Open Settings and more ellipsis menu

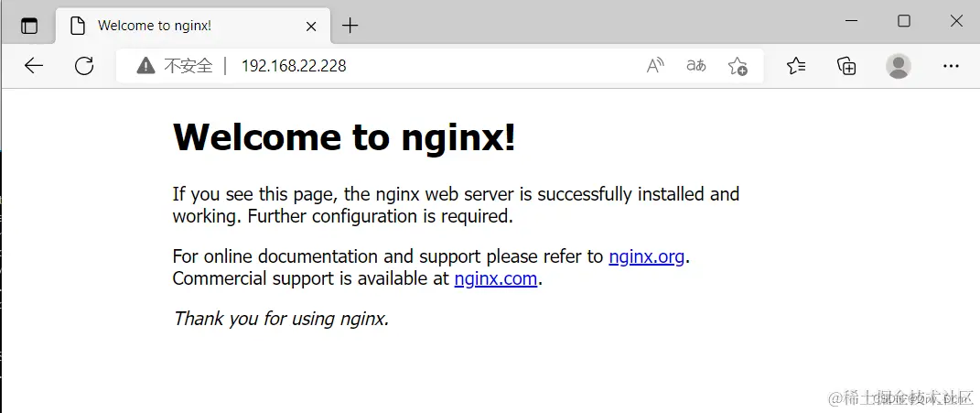[x=951, y=66]
